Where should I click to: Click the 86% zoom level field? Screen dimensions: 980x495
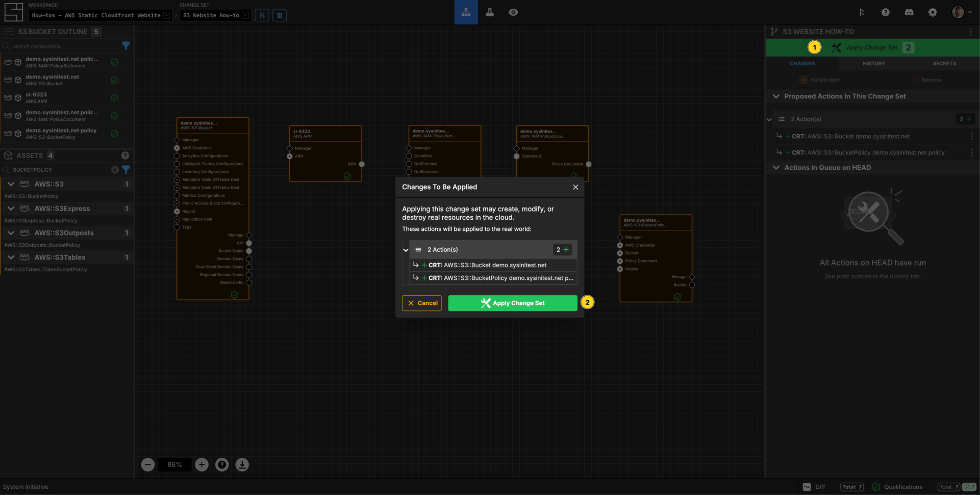point(174,465)
